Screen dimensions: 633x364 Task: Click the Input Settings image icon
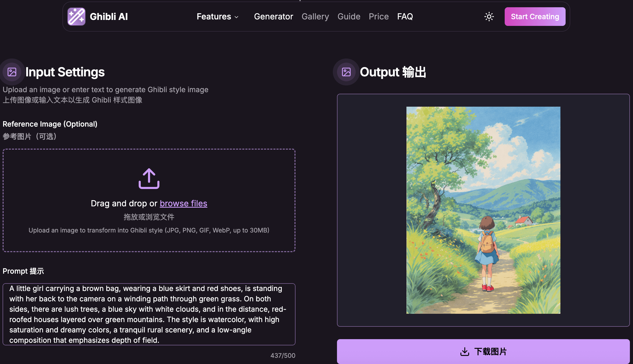pos(12,72)
